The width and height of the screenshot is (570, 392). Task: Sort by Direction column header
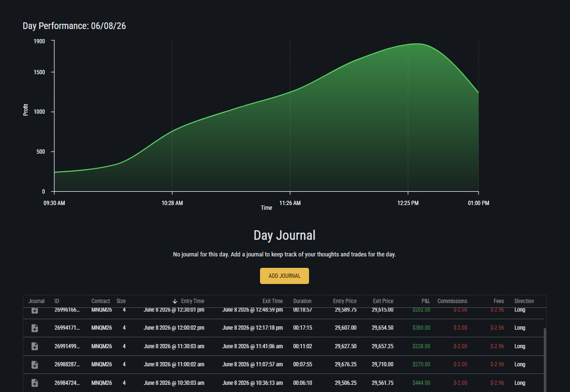coord(524,301)
